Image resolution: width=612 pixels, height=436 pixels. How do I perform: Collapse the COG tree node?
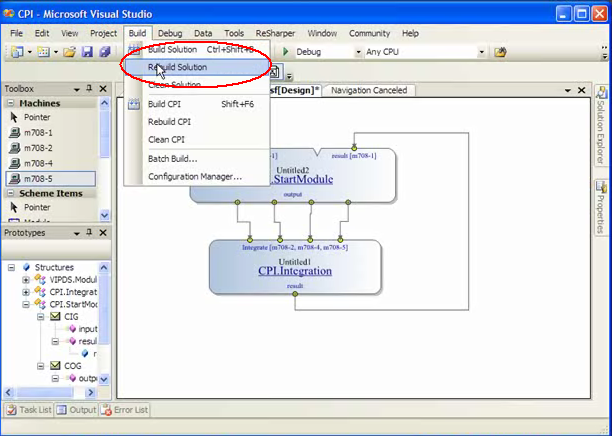pos(40,366)
